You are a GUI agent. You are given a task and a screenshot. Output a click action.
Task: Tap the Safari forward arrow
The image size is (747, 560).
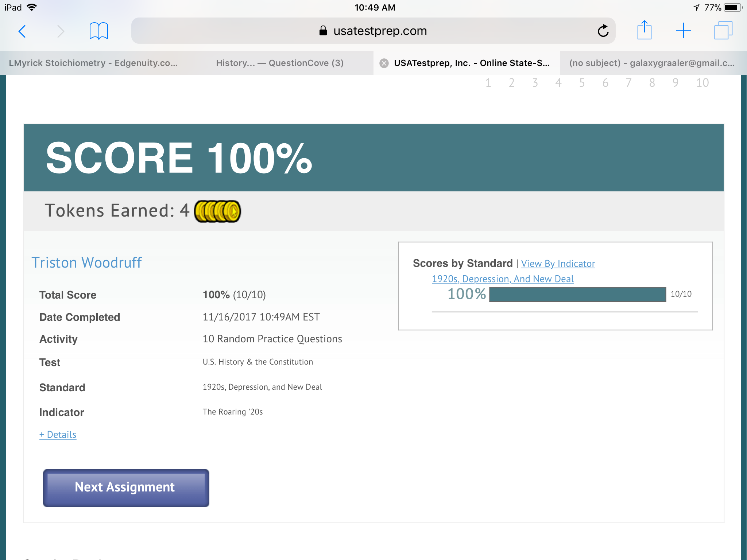click(x=61, y=31)
